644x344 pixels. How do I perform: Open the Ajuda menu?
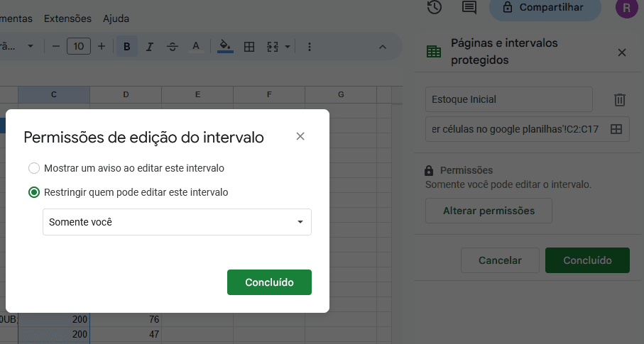point(116,18)
